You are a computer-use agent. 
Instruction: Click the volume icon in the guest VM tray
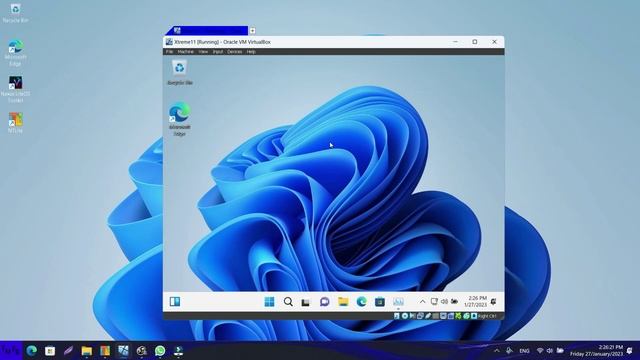[444, 302]
